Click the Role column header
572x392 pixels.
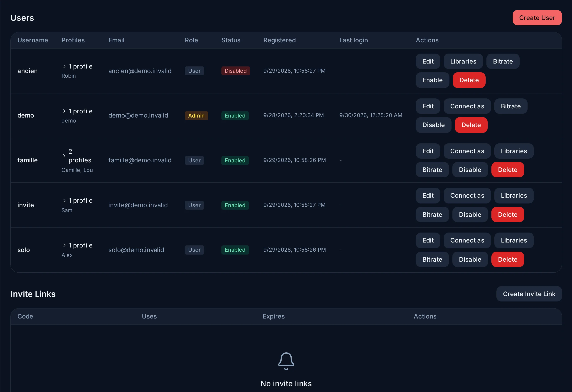tap(191, 40)
